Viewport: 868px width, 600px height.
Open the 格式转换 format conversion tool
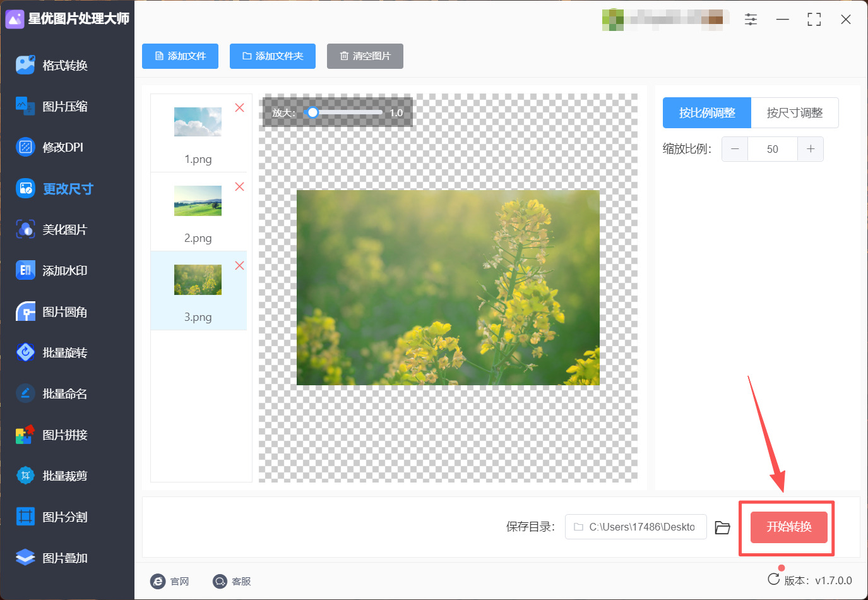[x=52, y=65]
